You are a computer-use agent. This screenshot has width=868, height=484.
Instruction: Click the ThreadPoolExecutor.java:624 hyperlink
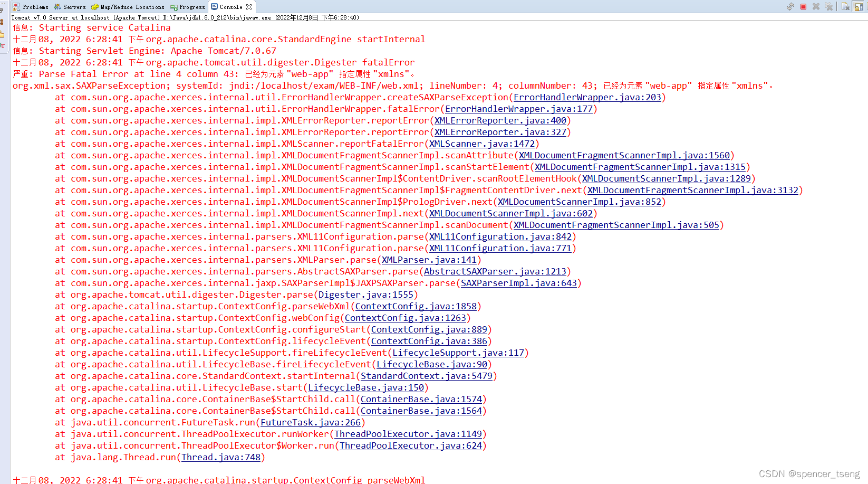412,445
